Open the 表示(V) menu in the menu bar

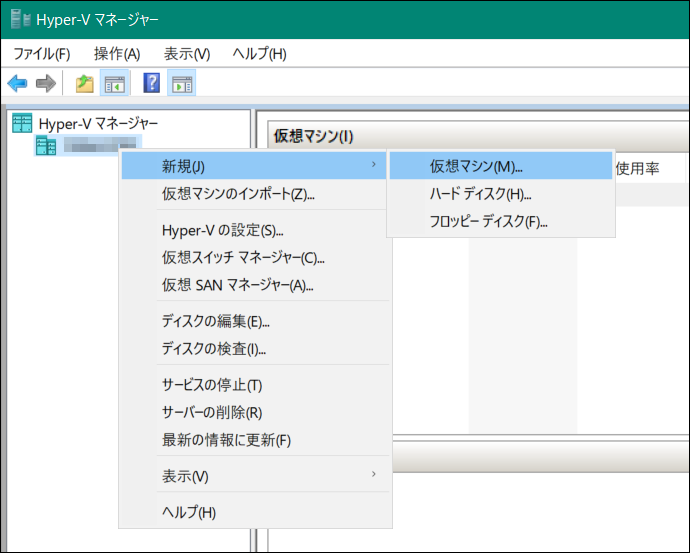click(187, 54)
